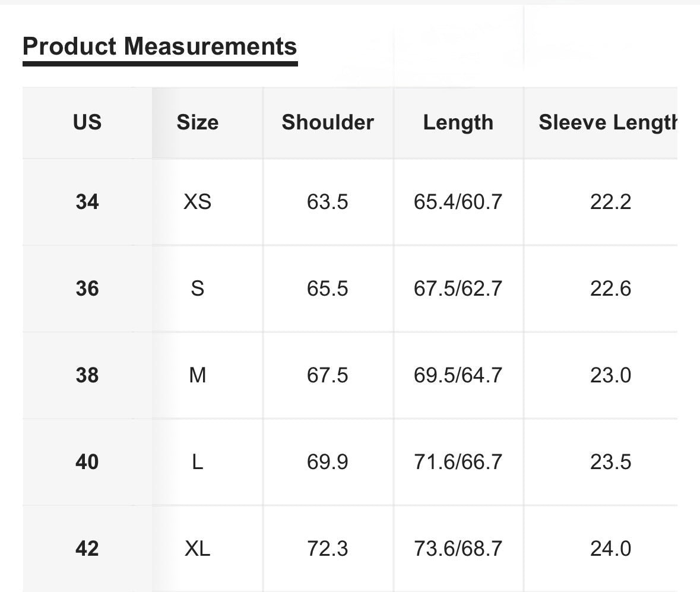Click shoulder value 63.5
The image size is (700, 592).
328,202
